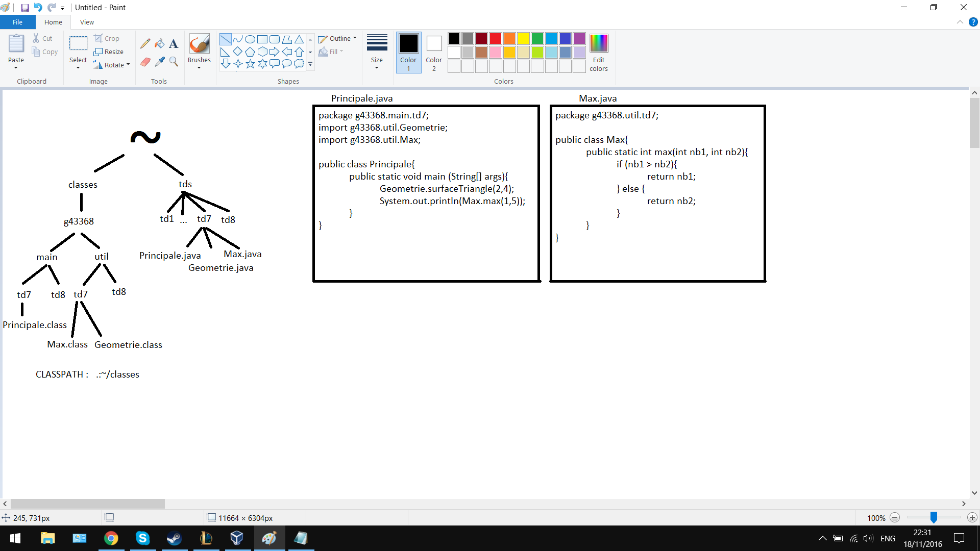Open the shape Outline dropdown
980x551 pixels.
337,38
